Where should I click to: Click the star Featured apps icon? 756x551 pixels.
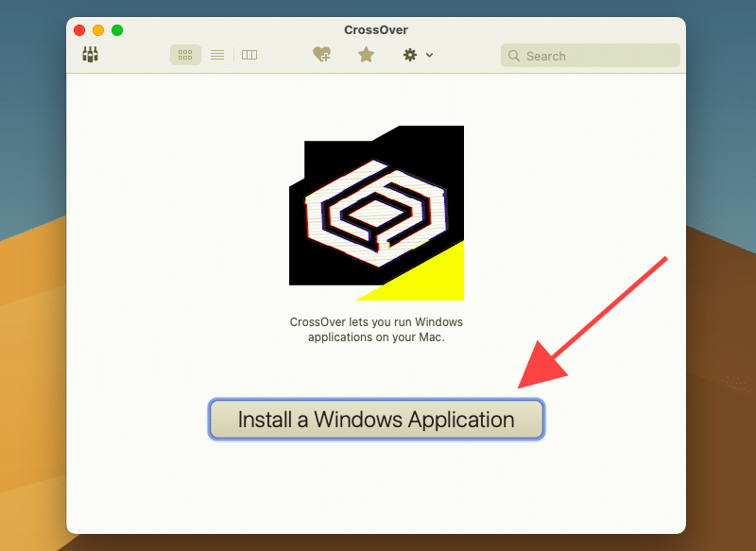(x=366, y=54)
